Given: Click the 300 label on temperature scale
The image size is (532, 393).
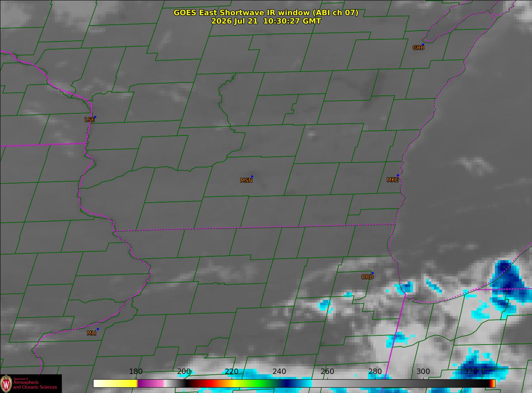Looking at the screenshot, I should [x=423, y=371].
